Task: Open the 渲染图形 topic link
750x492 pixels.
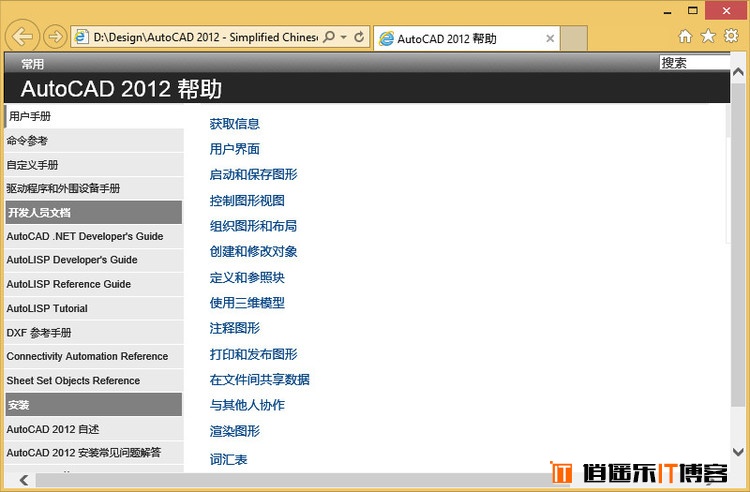Action: point(234,431)
